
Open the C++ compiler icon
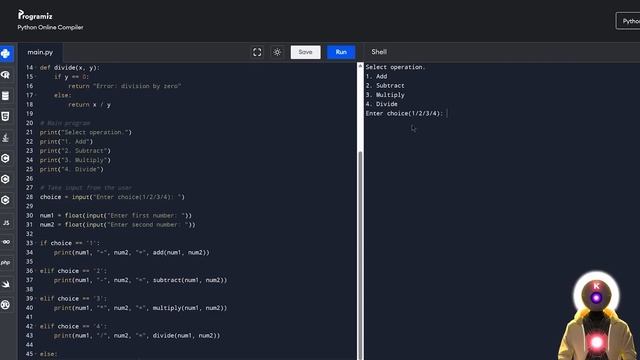pos(6,179)
